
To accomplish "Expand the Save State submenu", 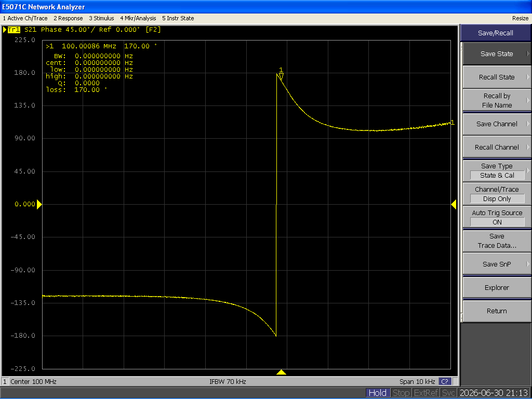I will [x=497, y=54].
